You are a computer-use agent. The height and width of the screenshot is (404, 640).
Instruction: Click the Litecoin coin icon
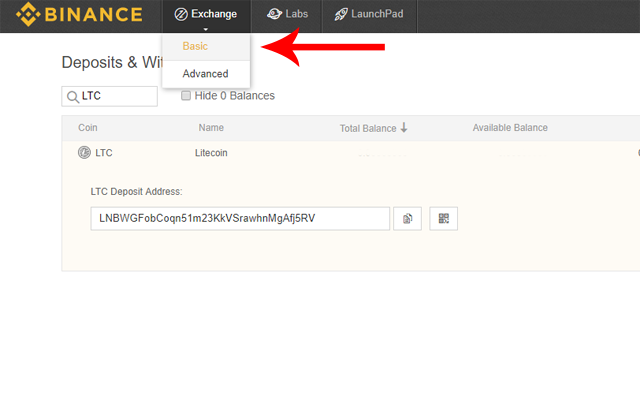click(x=84, y=153)
